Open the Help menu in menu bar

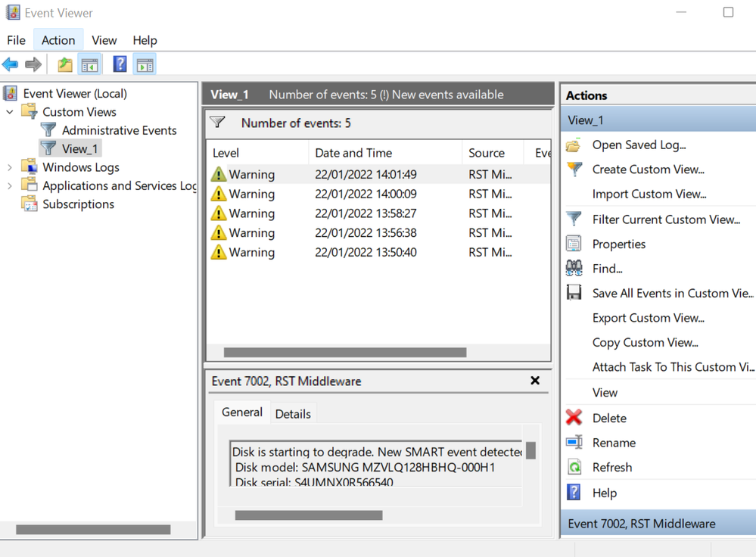[145, 40]
